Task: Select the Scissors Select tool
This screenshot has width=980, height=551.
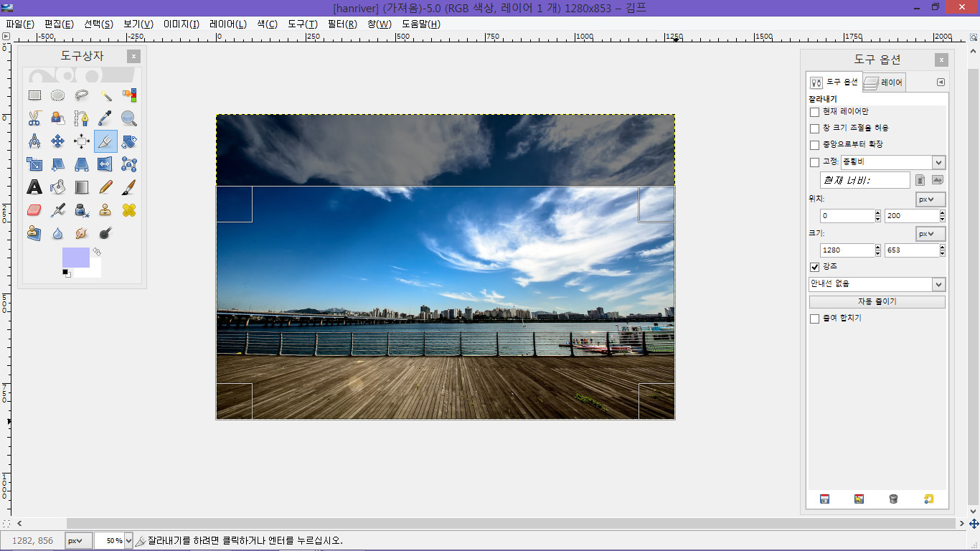Action: click(x=34, y=118)
